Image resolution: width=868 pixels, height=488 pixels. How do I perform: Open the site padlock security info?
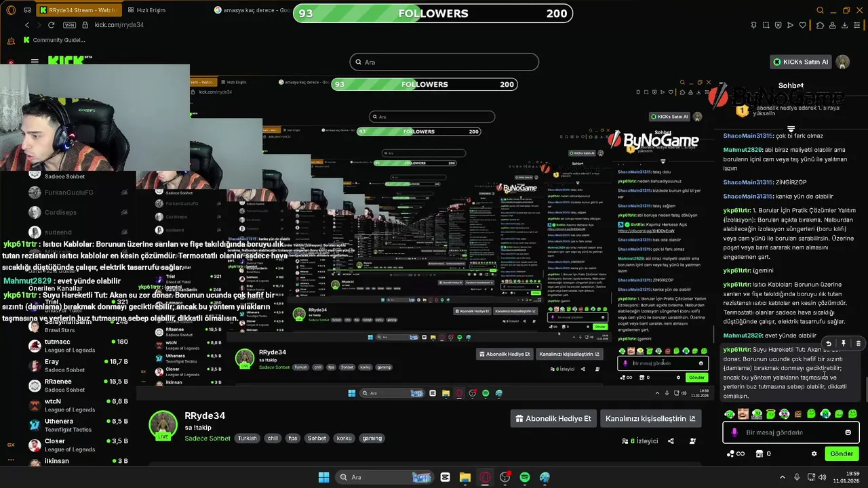coord(85,25)
